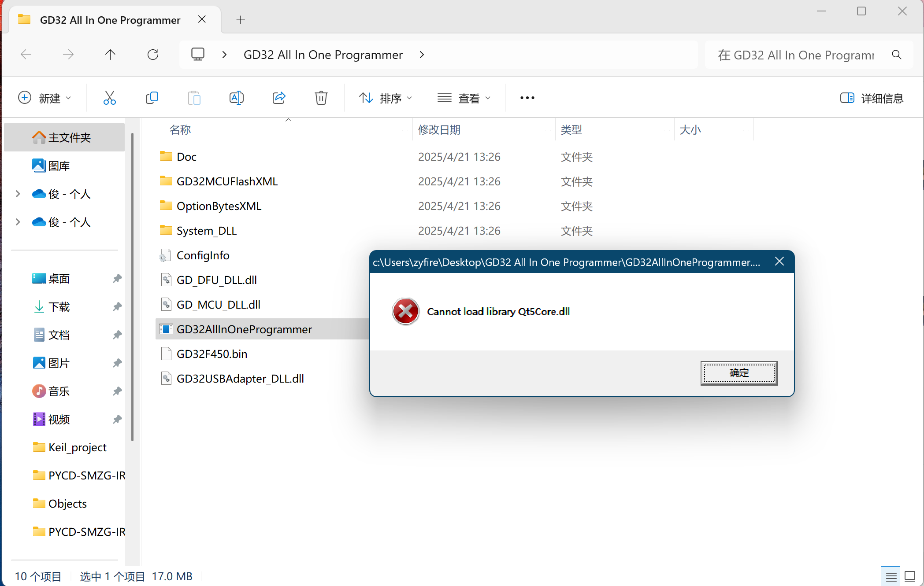Image resolution: width=924 pixels, height=586 pixels.
Task: Expand the first 俊 - 个人 OneDrive node
Action: [x=18, y=194]
